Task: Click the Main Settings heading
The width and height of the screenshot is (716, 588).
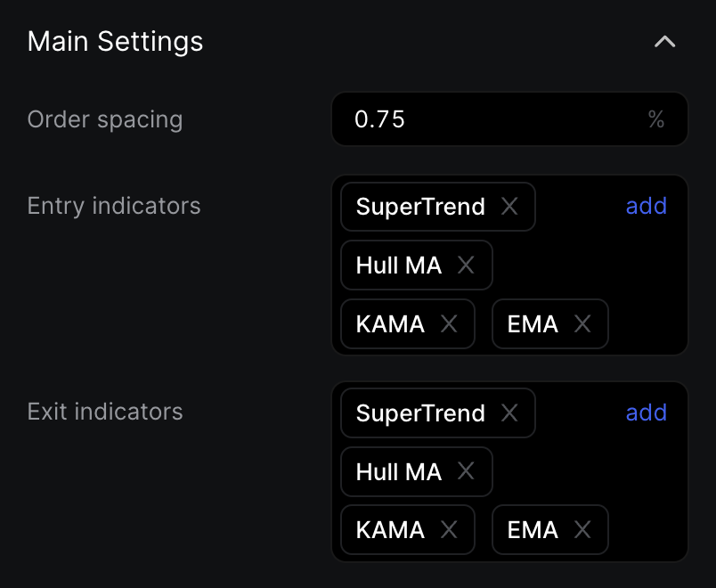Action: 115,42
